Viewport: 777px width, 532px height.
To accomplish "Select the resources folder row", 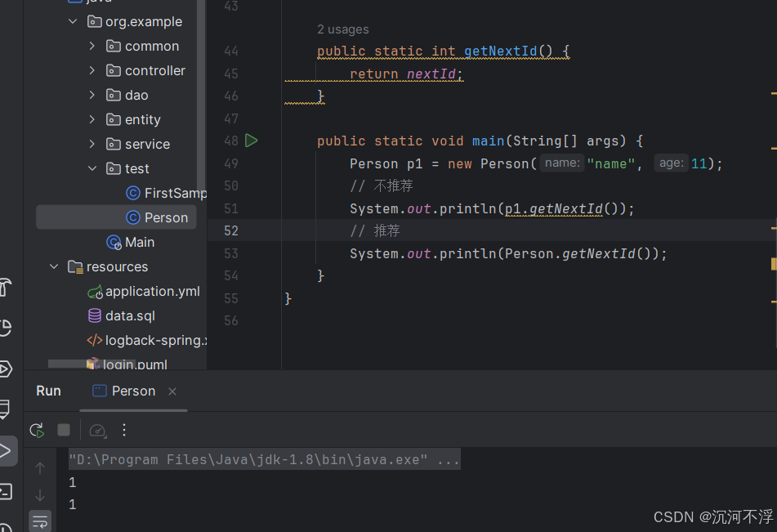I will click(108, 266).
